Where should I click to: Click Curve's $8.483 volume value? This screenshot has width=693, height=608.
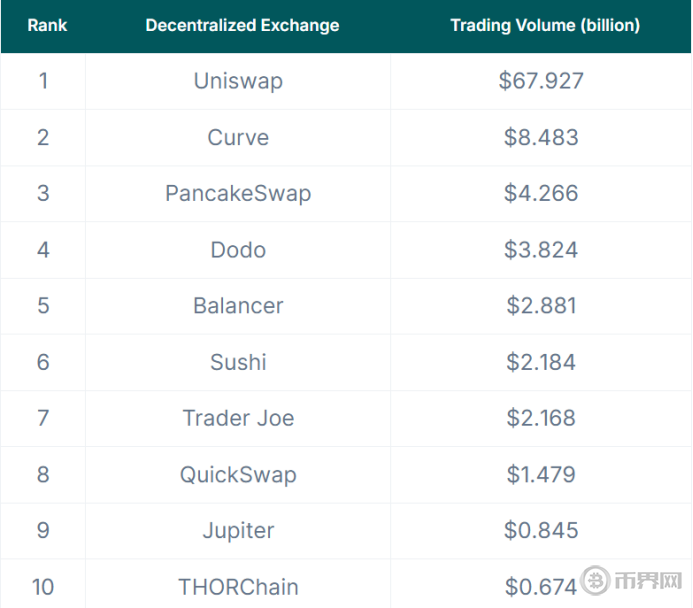click(x=541, y=137)
